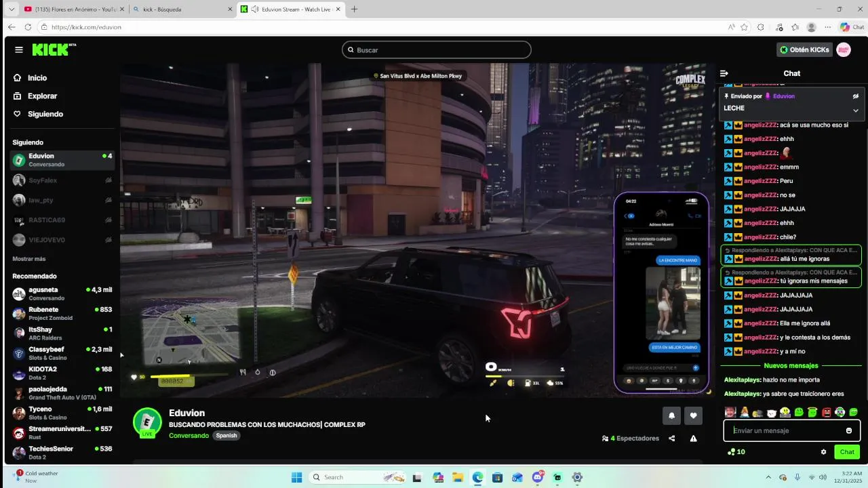Insert the laughing baby emote

tap(730, 412)
